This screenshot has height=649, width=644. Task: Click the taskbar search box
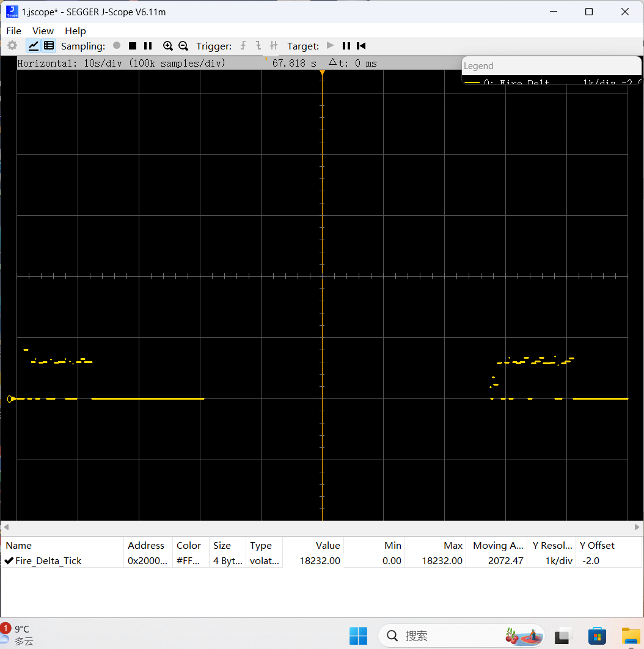461,636
